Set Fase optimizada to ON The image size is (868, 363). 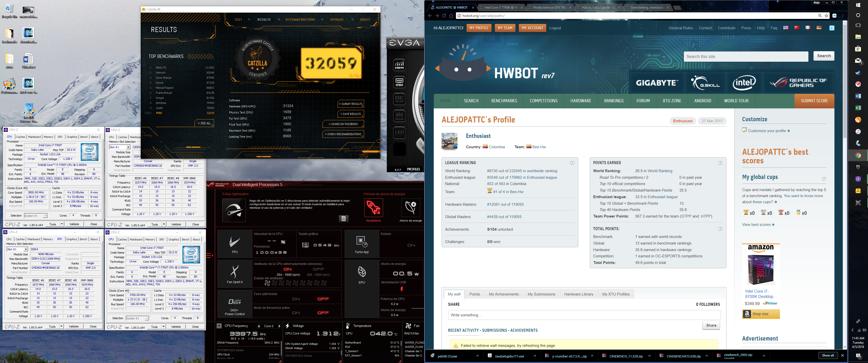(296, 299)
